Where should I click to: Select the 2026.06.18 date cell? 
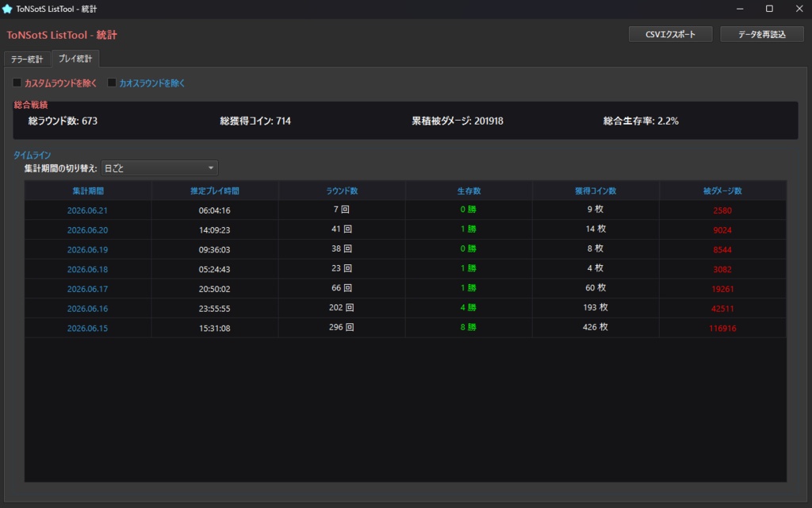[87, 270]
